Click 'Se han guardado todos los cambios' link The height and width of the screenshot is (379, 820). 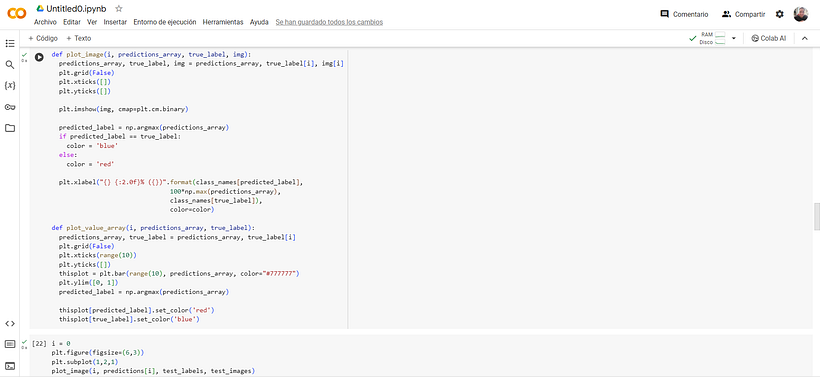point(329,22)
